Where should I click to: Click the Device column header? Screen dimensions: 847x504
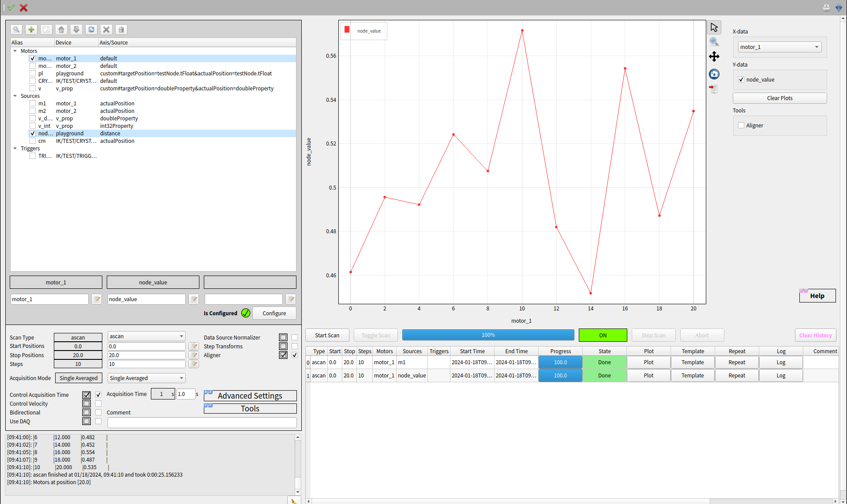coord(76,43)
